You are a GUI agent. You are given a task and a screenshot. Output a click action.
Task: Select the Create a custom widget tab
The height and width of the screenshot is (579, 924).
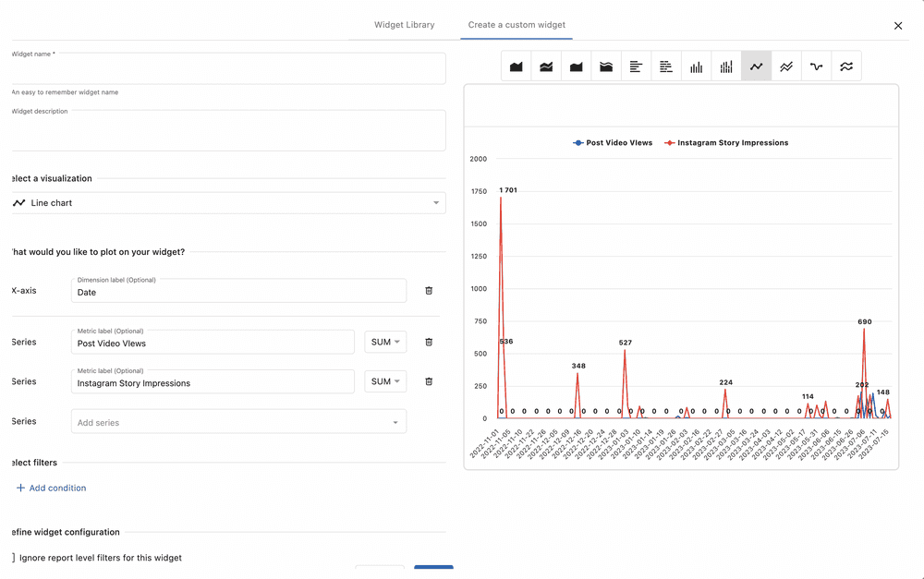pos(517,25)
